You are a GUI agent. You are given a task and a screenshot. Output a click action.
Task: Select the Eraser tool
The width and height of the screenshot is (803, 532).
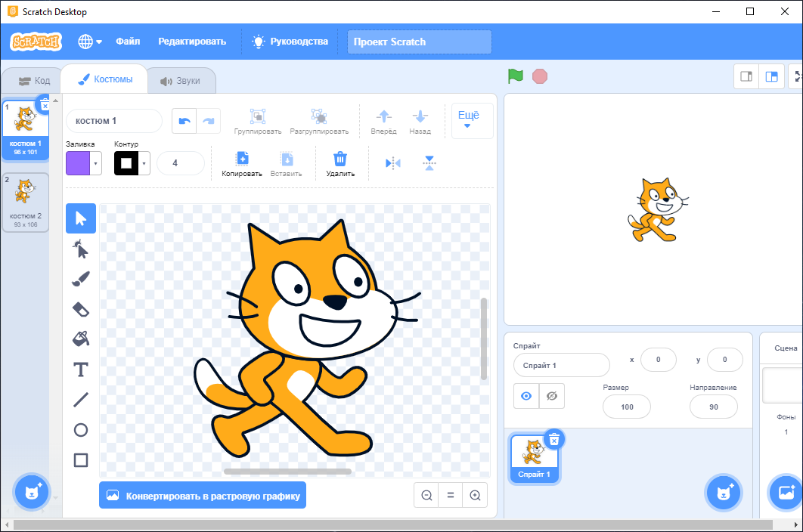[81, 309]
